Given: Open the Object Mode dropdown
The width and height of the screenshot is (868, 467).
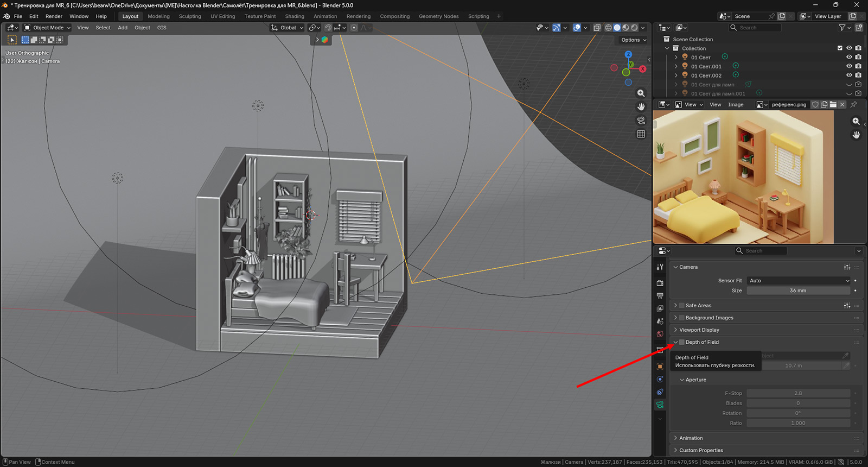Looking at the screenshot, I should tap(48, 28).
